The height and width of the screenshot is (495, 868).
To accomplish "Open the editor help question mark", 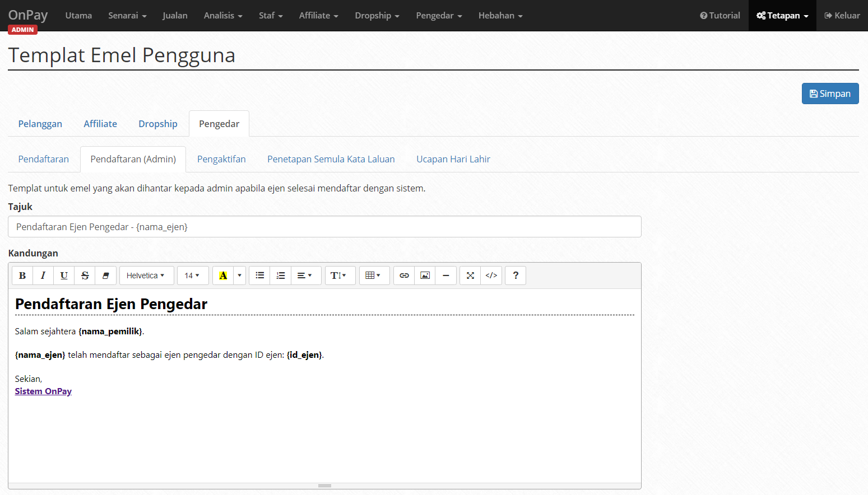I will (x=516, y=275).
